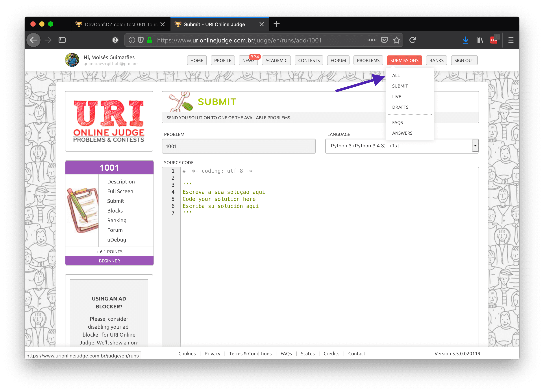Open Firefox hamburger menu
The image size is (544, 392).
click(x=511, y=40)
